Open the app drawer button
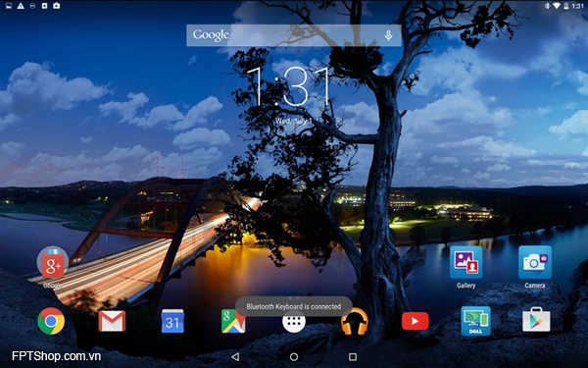Screen dimensions: 588x368 pyautogui.click(x=294, y=323)
